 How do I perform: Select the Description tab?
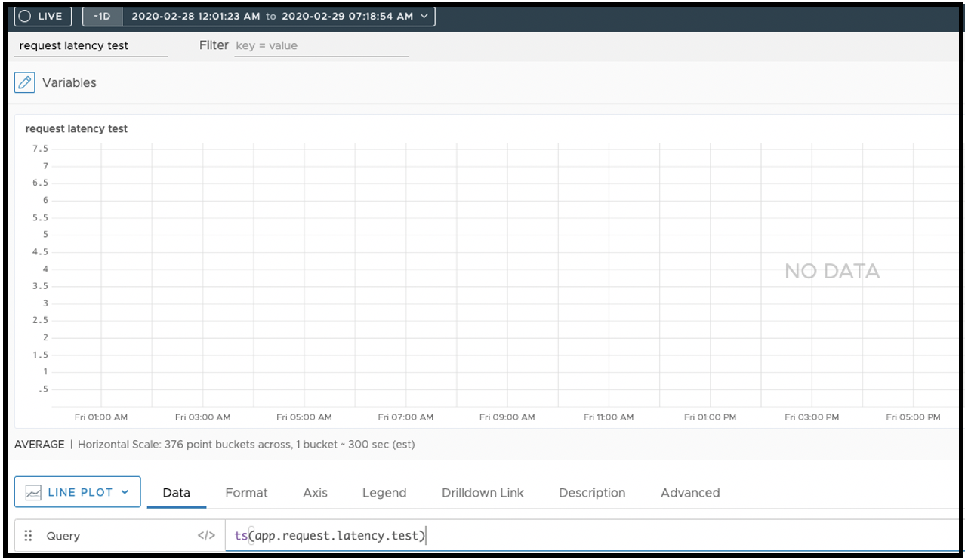[592, 493]
